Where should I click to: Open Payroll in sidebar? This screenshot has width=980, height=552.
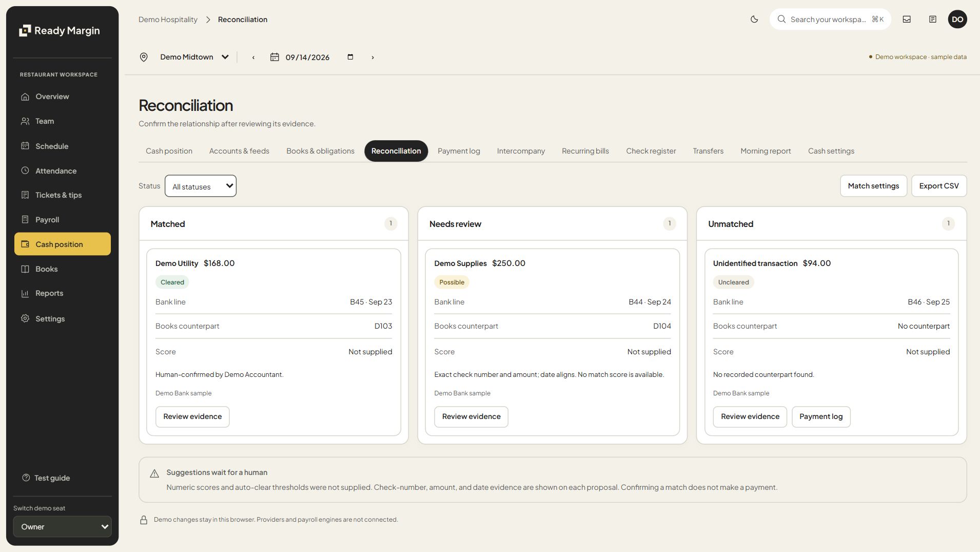(63, 220)
